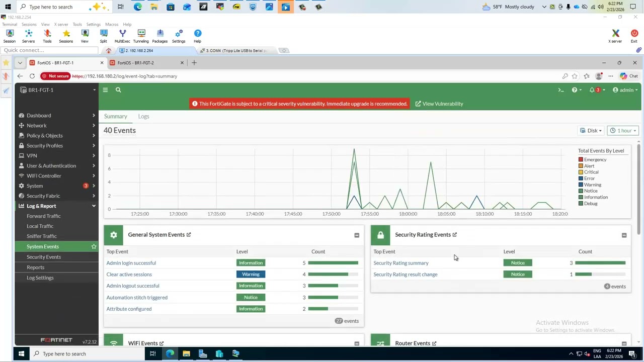The width and height of the screenshot is (644, 362).
Task: Open the FortiOS notifications bell
Action: (x=592, y=90)
